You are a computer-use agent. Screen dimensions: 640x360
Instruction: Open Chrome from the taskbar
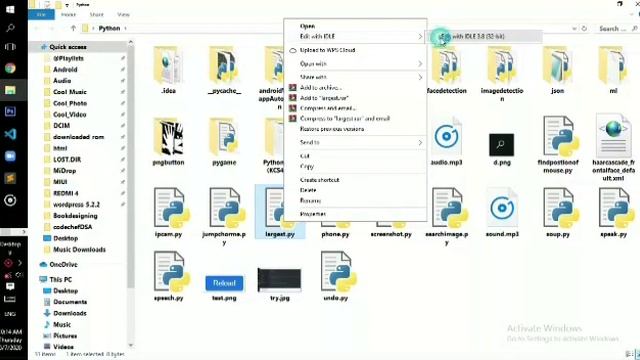(10, 68)
